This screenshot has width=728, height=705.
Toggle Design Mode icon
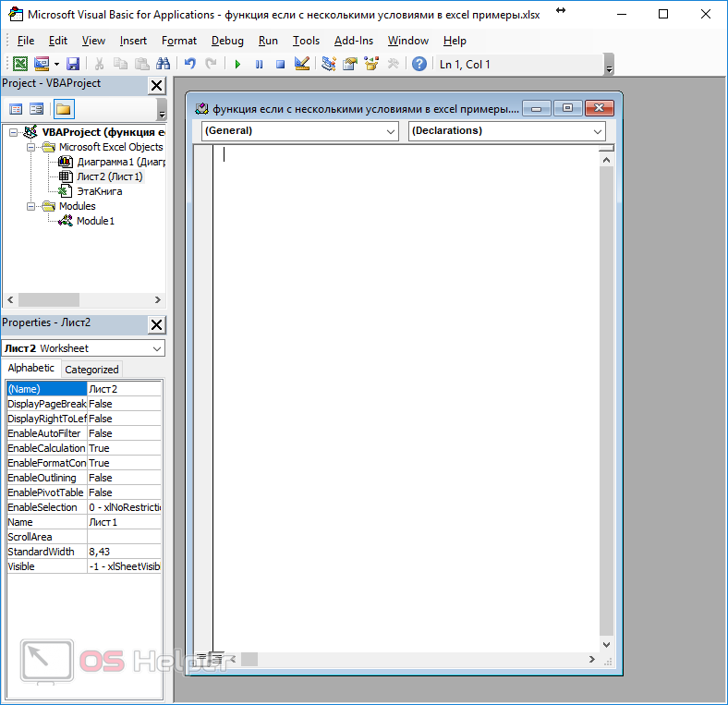tap(302, 64)
